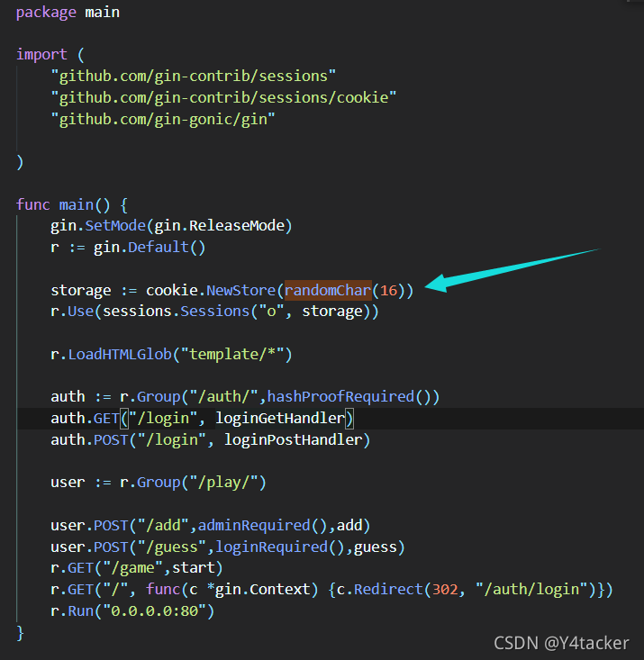Click the "0.0.0.0:80" address string

coord(154,611)
